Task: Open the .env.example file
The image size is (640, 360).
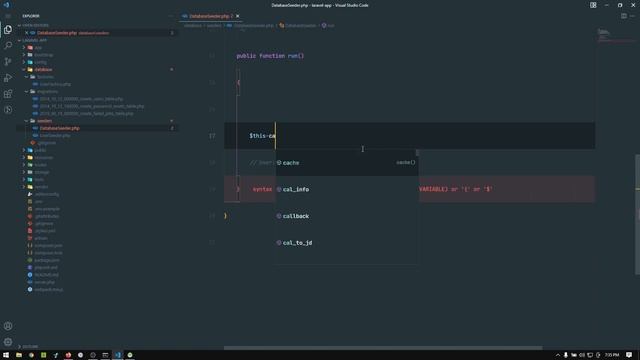Action: tap(47, 209)
